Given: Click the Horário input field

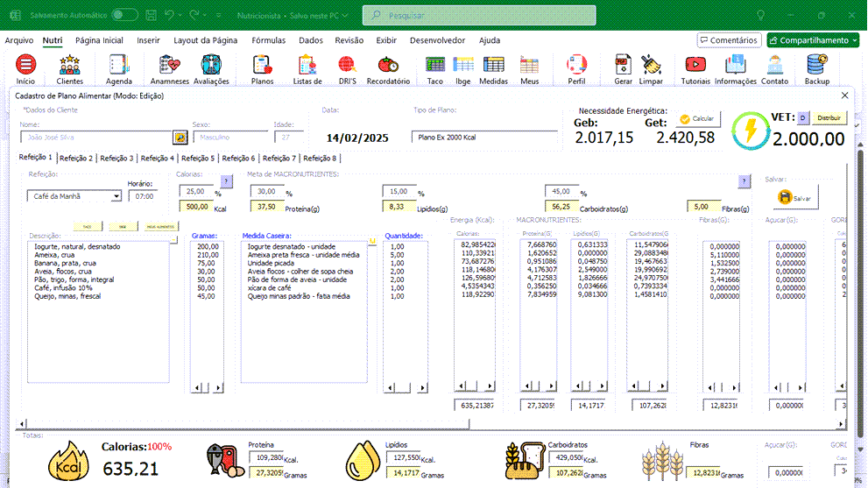Looking at the screenshot, I should (x=144, y=196).
